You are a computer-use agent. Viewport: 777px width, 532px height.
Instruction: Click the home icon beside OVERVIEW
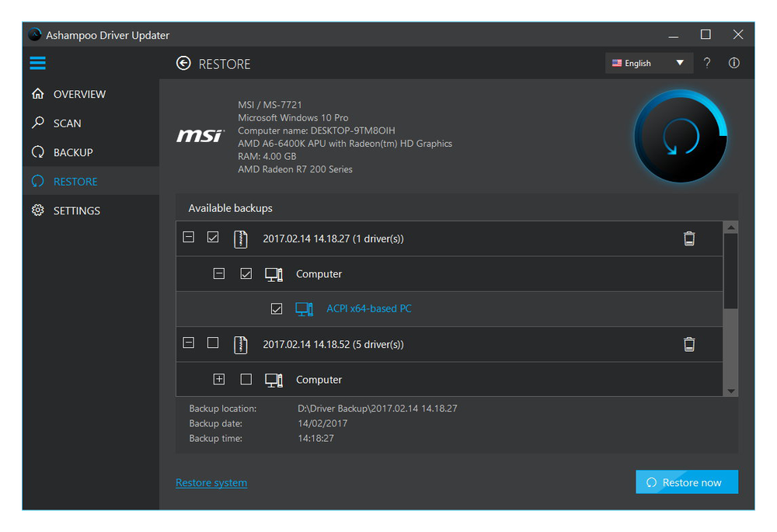[x=37, y=94]
